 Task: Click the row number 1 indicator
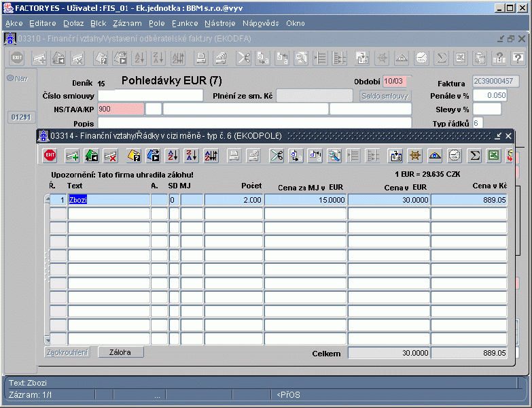[58, 200]
